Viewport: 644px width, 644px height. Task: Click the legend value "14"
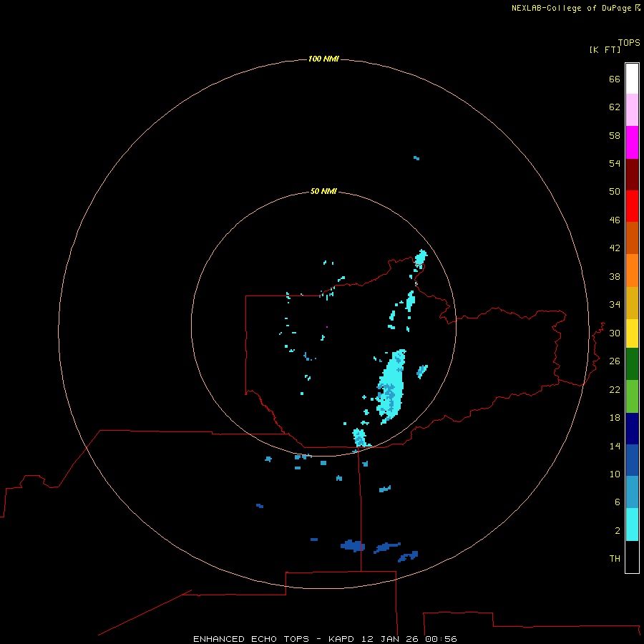pos(615,446)
